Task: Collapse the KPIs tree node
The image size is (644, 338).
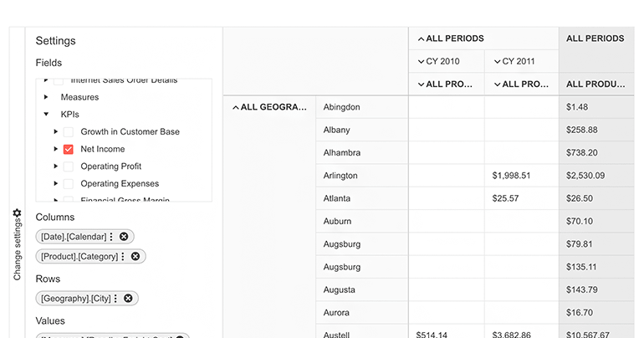Action: [x=47, y=115]
